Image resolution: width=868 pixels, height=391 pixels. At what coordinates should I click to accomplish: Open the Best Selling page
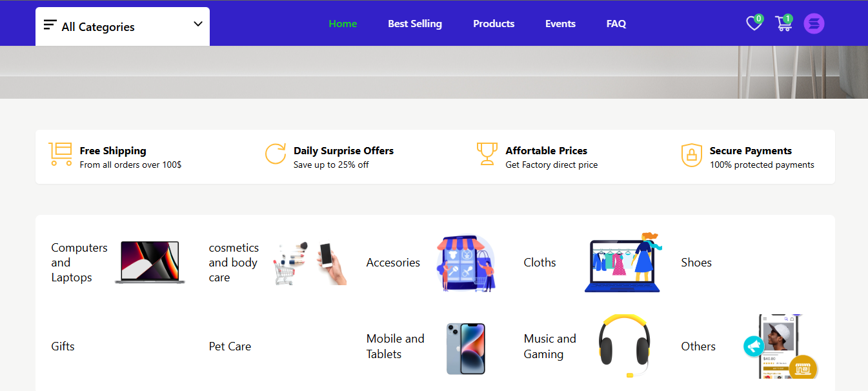(x=415, y=24)
